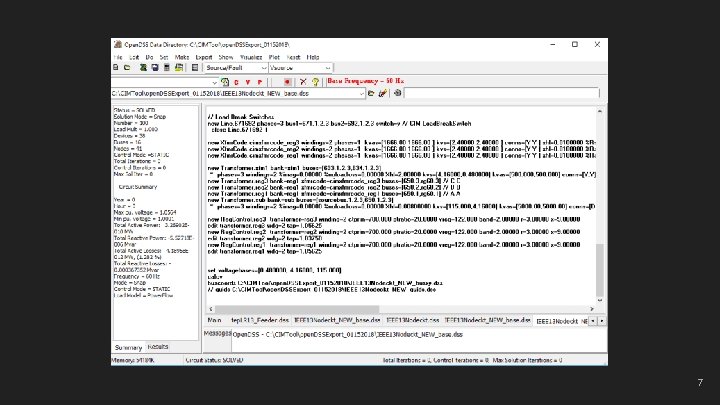Click the yellow save-all disks icon
The width and height of the screenshot is (720, 405).
point(179,68)
